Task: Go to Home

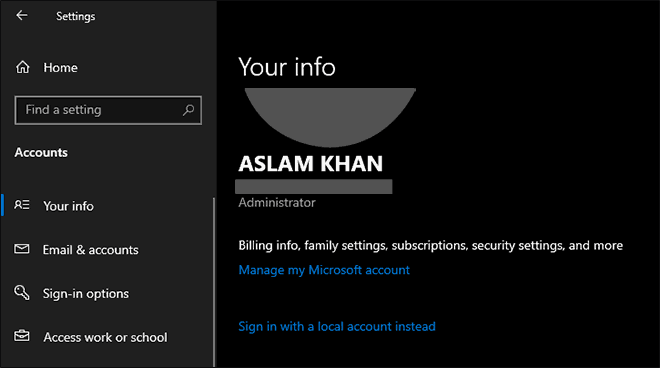Action: (61, 67)
